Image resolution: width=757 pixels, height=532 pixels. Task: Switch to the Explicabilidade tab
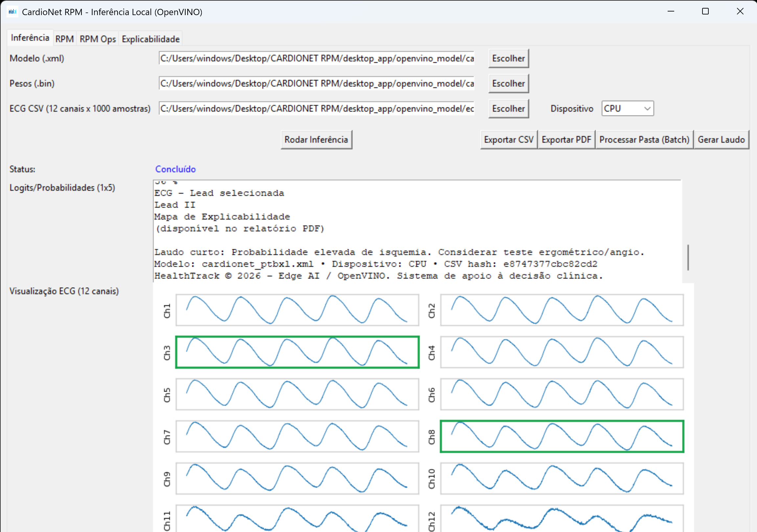(151, 39)
